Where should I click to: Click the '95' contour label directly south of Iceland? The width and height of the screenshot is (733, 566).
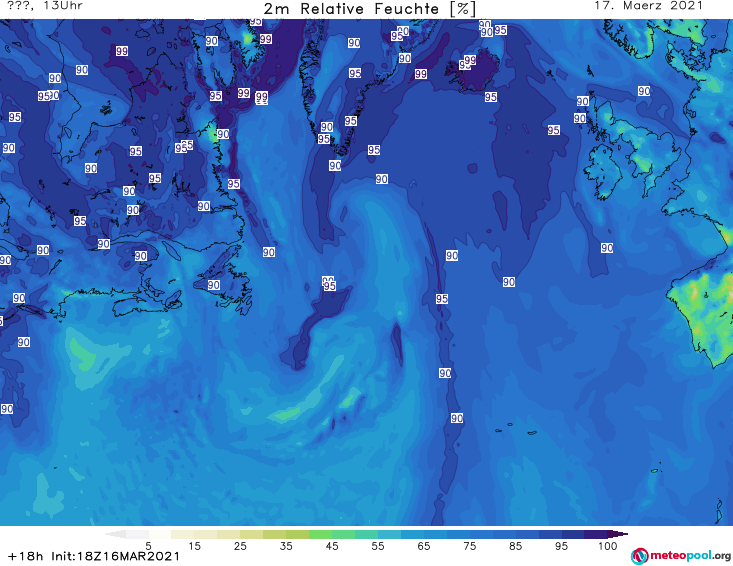click(x=491, y=97)
